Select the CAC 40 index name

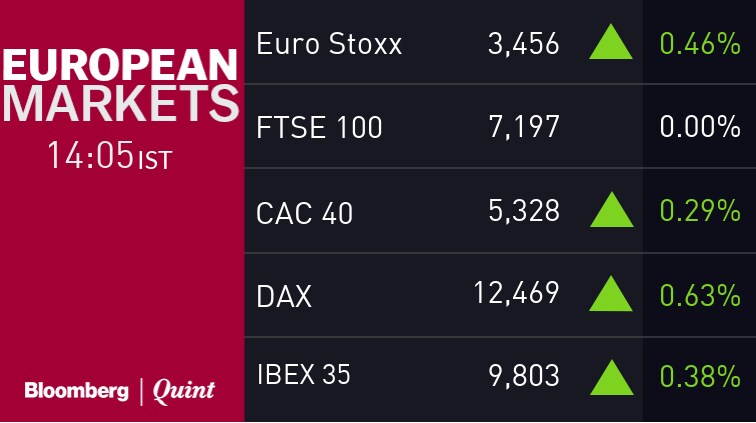pos(305,212)
